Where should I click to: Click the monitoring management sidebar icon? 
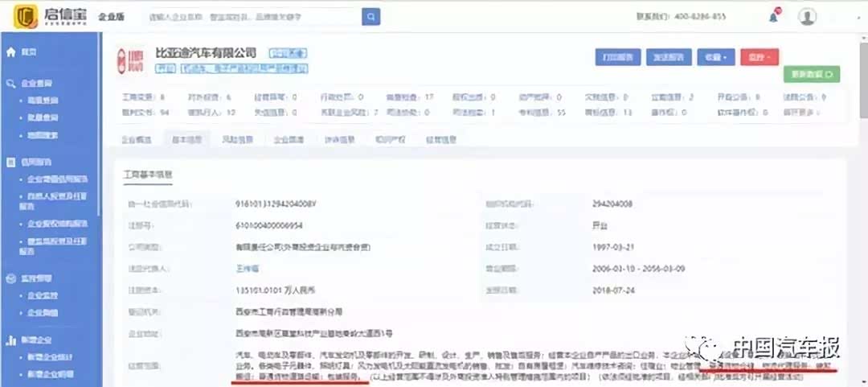[x=11, y=279]
